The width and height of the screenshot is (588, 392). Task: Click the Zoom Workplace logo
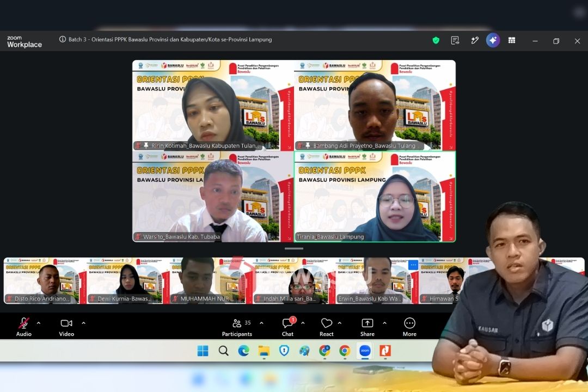click(24, 41)
